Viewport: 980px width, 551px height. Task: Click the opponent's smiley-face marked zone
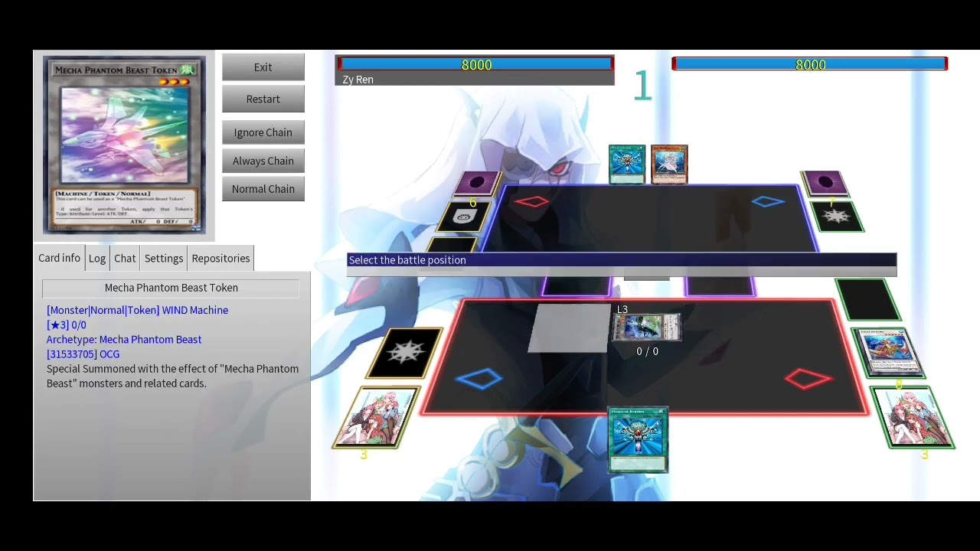point(463,217)
